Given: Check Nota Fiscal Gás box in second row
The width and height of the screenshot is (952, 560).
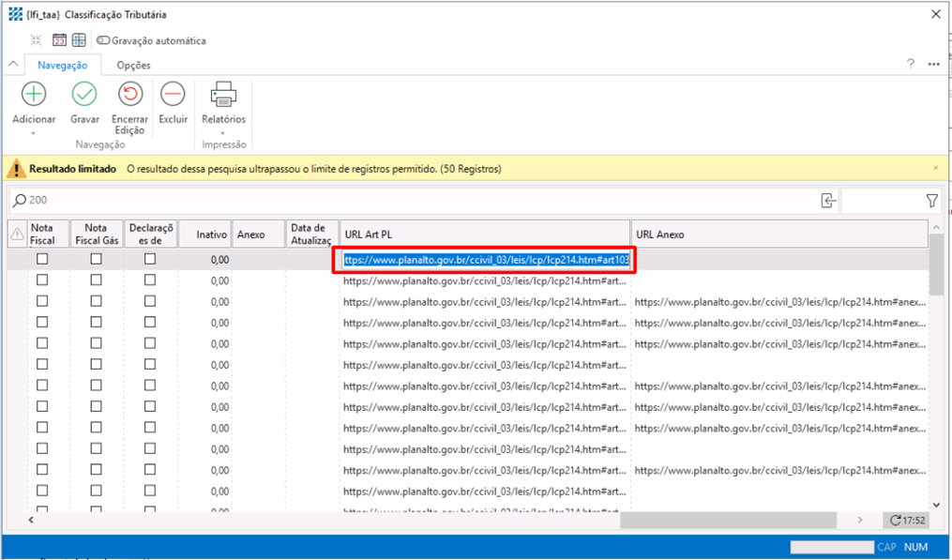Looking at the screenshot, I should tap(96, 280).
